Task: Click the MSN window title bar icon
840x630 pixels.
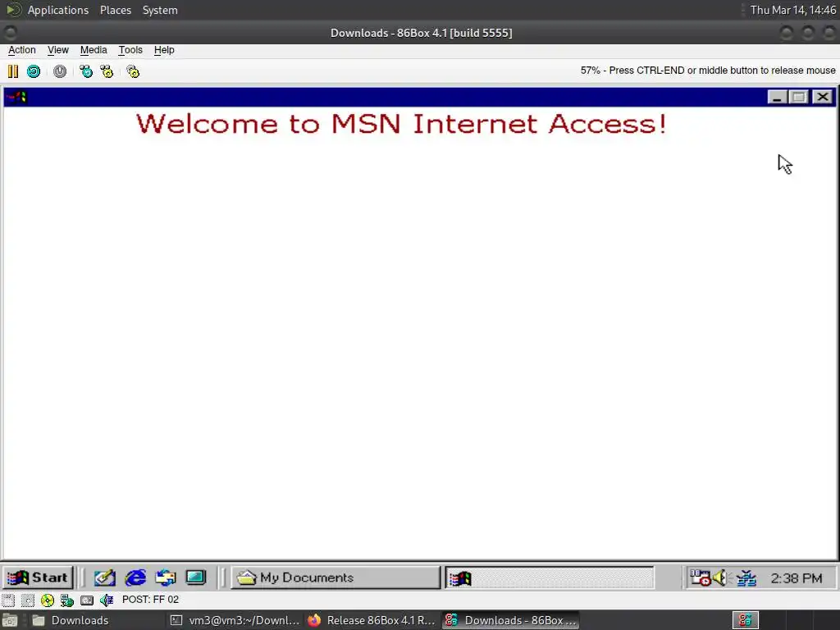Action: (16, 97)
